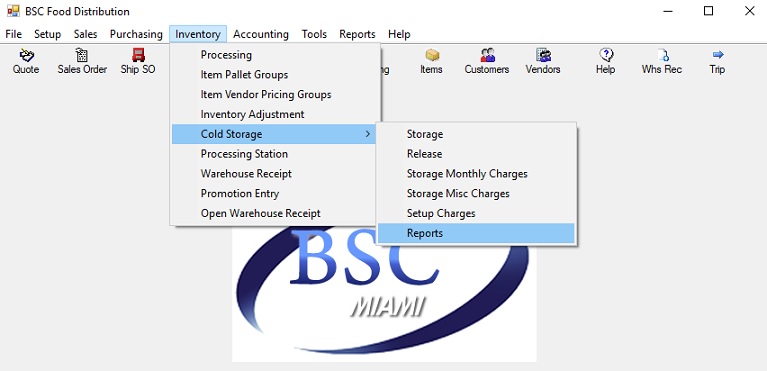Choose Setup Charges

[476, 213]
